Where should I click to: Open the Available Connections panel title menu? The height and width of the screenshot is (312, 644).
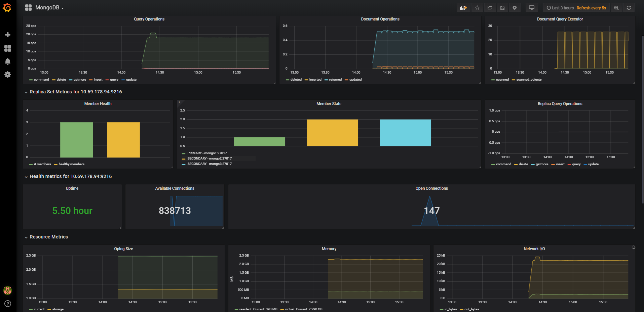(175, 188)
